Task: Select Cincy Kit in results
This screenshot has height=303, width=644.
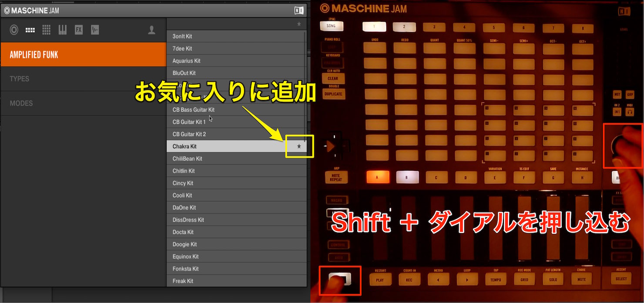Action: click(236, 183)
